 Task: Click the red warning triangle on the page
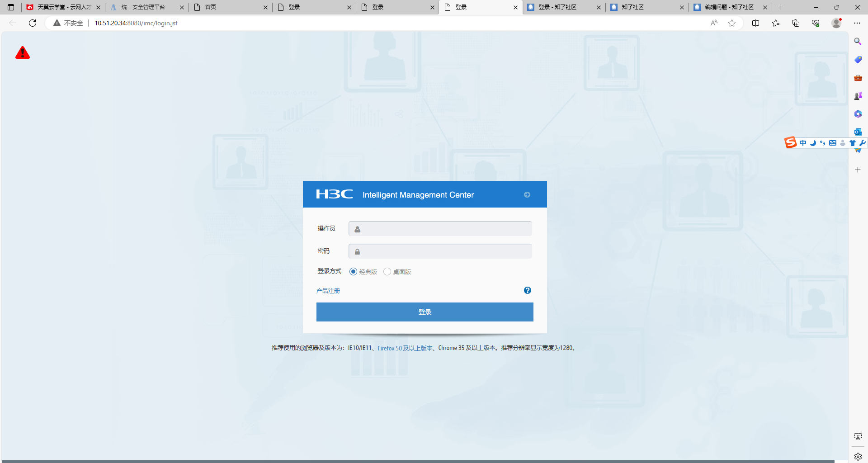23,53
